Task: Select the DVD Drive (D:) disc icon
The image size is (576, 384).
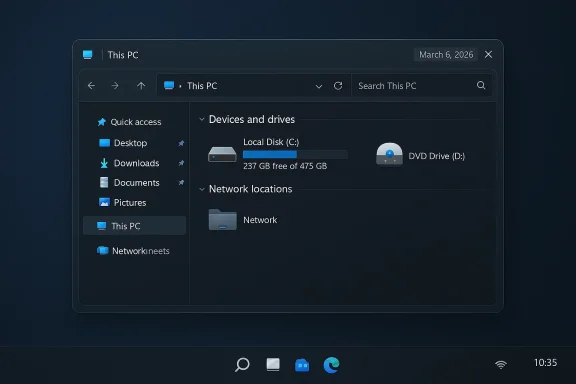Action: point(389,155)
